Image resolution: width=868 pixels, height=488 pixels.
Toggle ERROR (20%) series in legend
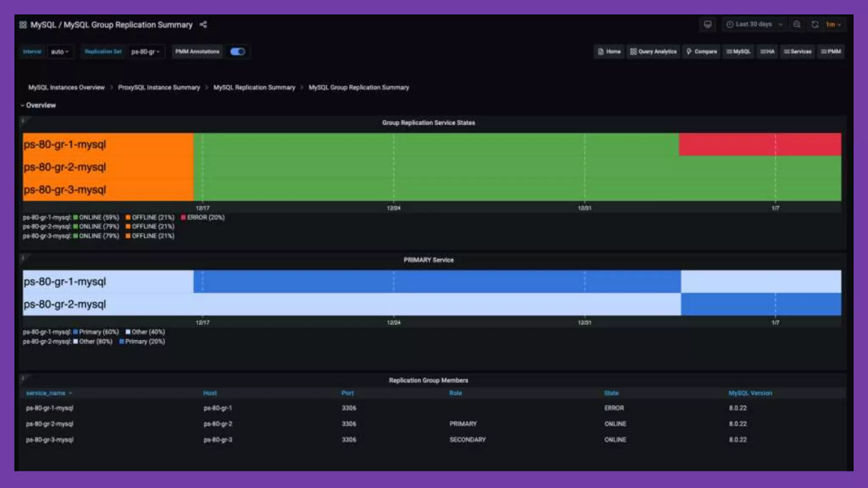click(x=206, y=217)
